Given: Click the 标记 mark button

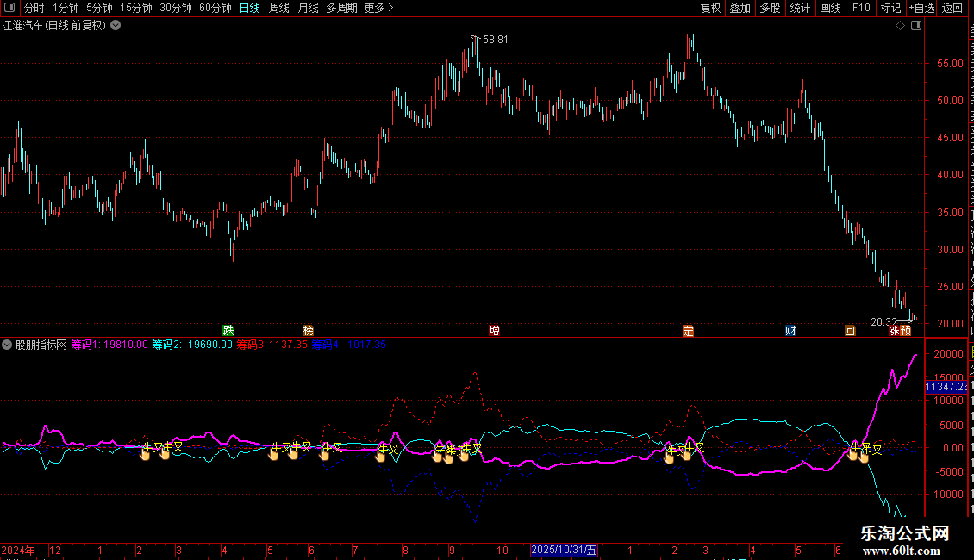Looking at the screenshot, I should (x=890, y=8).
